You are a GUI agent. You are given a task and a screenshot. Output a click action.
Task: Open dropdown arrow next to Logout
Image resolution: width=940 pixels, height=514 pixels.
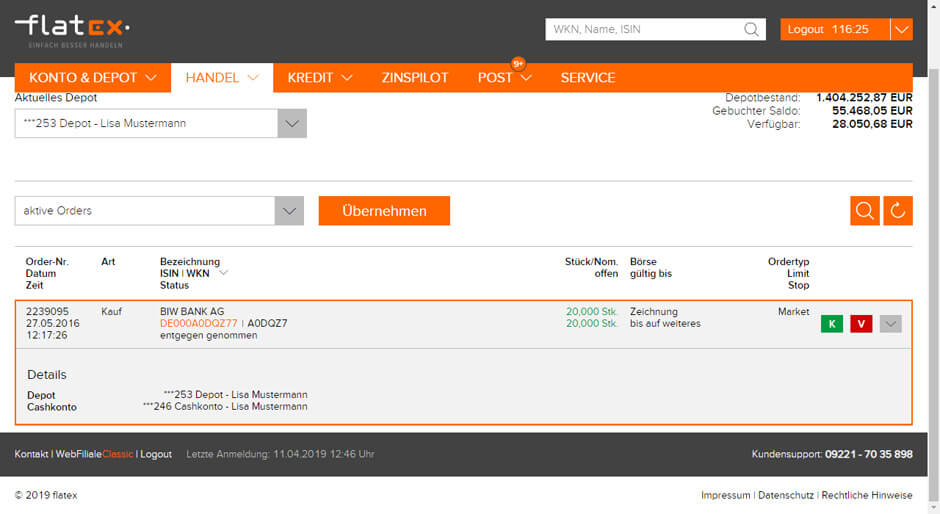[901, 29]
